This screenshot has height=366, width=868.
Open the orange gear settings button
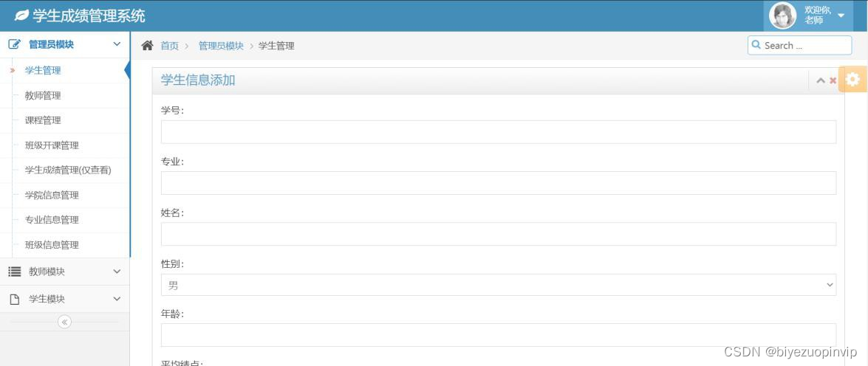853,79
